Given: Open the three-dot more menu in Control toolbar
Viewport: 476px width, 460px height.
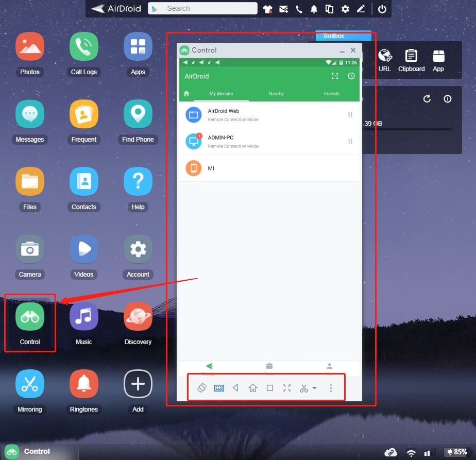Looking at the screenshot, I should click(x=331, y=388).
